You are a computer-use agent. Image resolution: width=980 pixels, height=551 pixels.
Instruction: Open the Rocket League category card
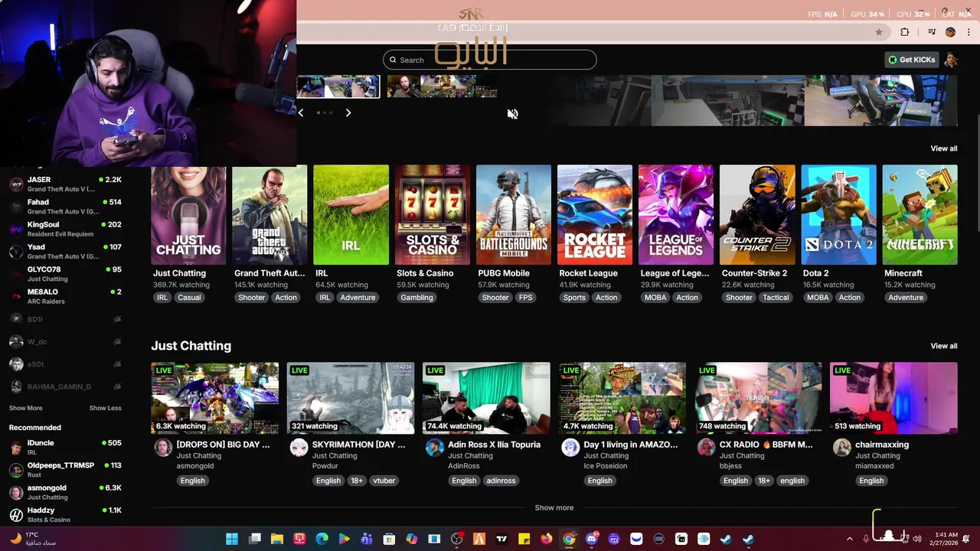coord(594,215)
